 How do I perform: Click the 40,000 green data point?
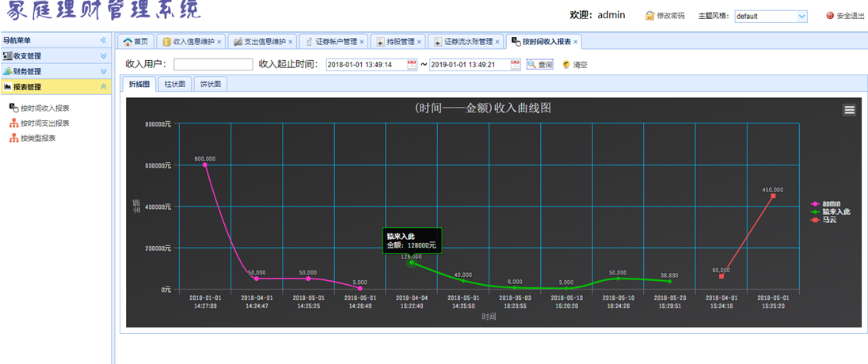coord(463,280)
